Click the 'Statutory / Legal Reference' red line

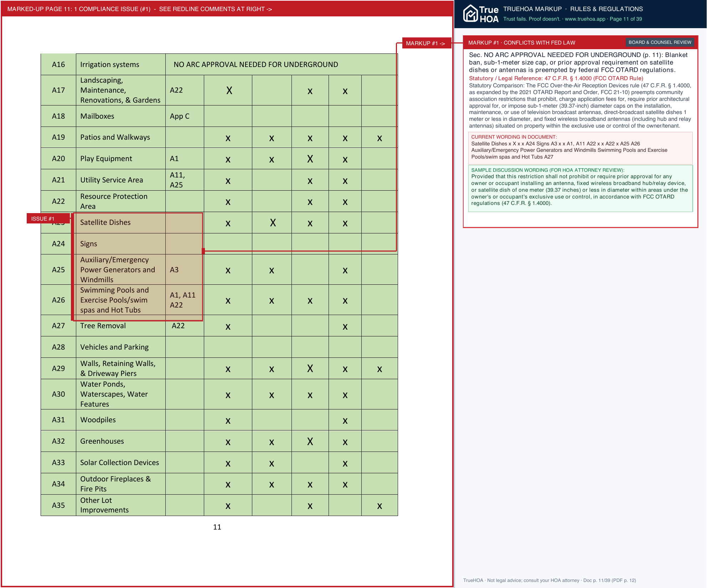[556, 78]
